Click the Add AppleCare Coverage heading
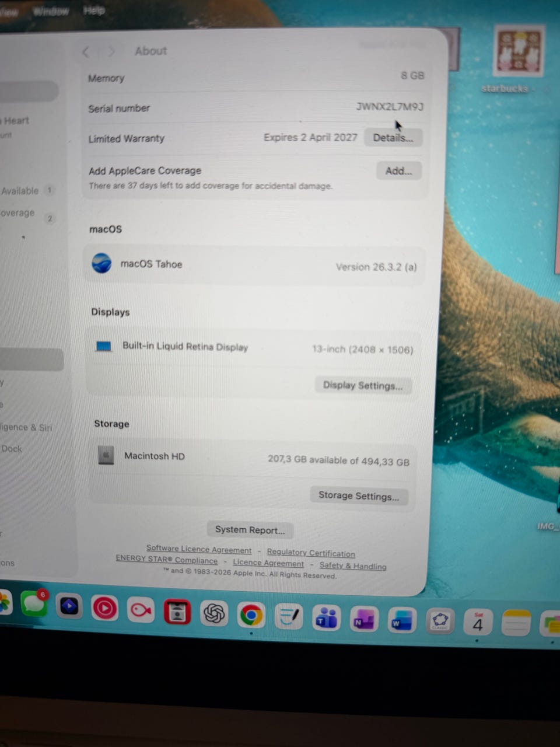Viewport: 560px width, 747px height. [x=145, y=170]
